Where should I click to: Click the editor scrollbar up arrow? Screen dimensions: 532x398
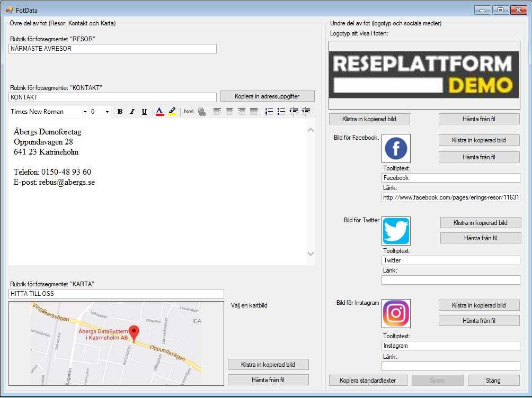(x=311, y=130)
